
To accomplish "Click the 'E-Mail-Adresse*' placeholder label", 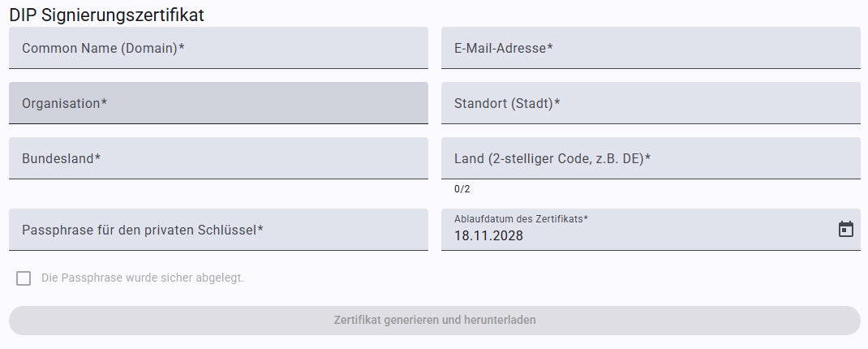I will 503,48.
